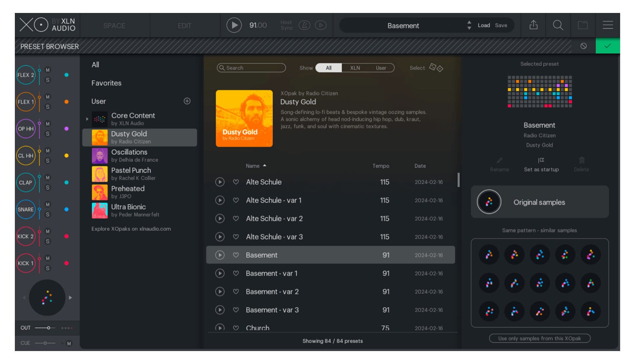The image size is (635, 364).
Task: Sort the preset list by Name column
Action: pos(253,166)
